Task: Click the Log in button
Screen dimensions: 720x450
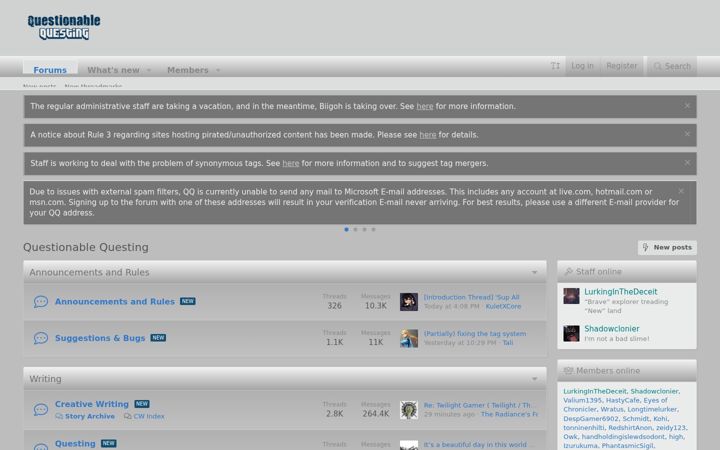Action: [x=582, y=66]
